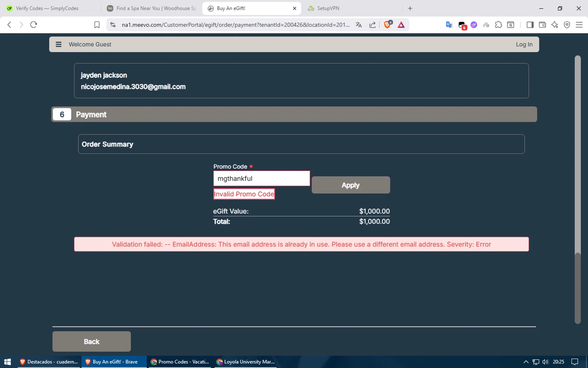Image resolution: width=588 pixels, height=368 pixels.
Task: Toggle the browser sidebar panel
Action: 530,25
